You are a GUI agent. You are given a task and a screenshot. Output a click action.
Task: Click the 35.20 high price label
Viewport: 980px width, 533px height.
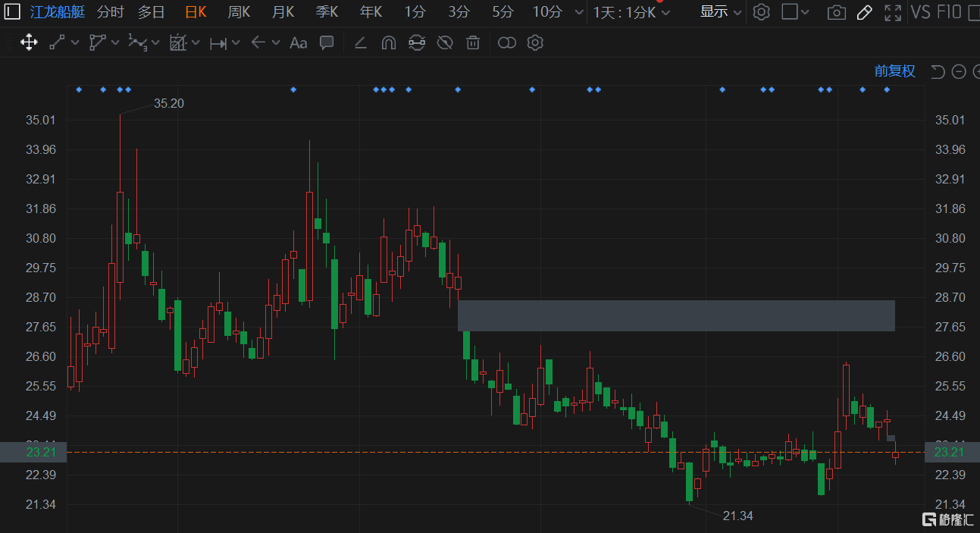coord(169,103)
